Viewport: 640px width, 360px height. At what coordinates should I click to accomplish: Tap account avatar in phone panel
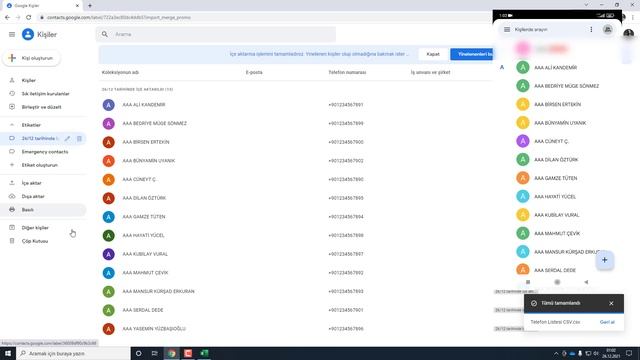pos(608,29)
